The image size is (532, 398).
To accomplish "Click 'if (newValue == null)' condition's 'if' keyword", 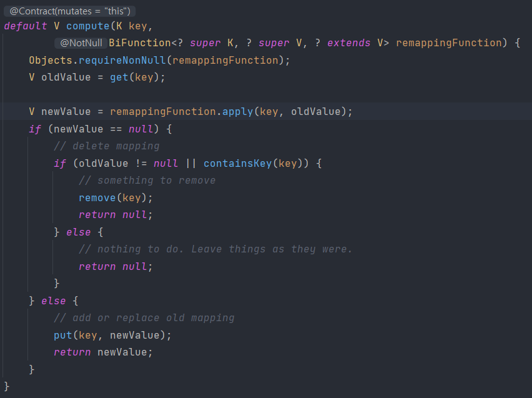I will (x=35, y=129).
